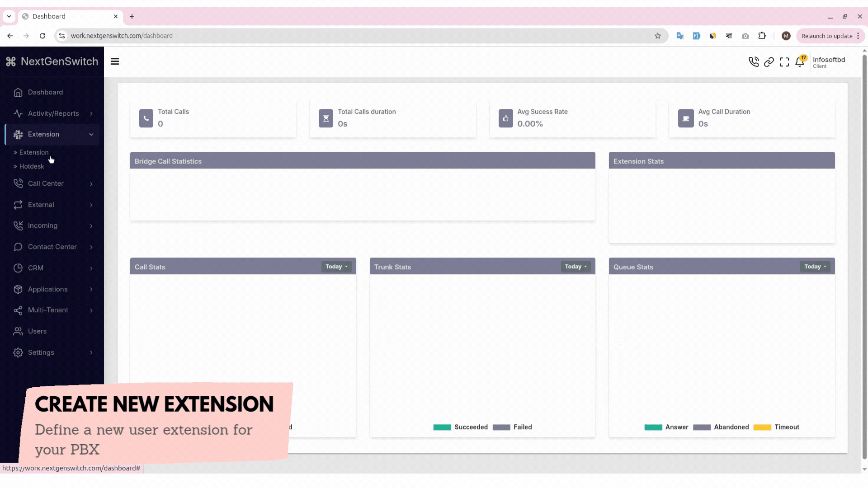Select Dashboard in the sidebar
The height and width of the screenshot is (488, 868).
point(45,92)
